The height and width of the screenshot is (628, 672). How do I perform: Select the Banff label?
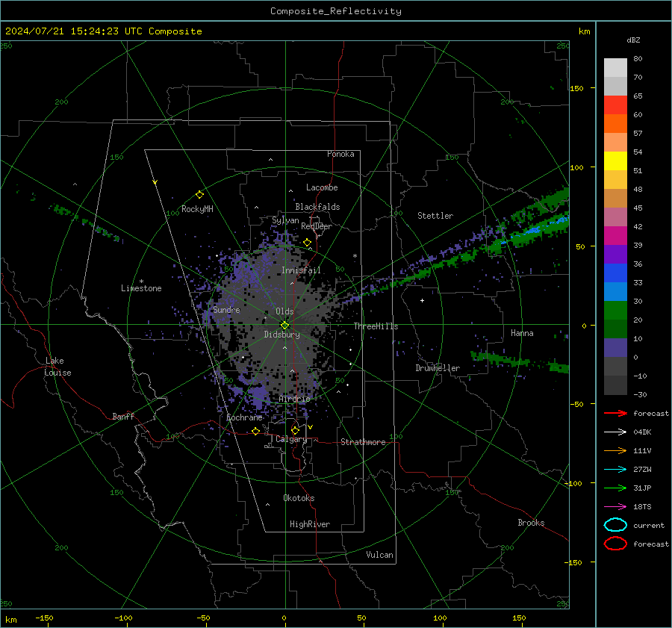pyautogui.click(x=123, y=416)
